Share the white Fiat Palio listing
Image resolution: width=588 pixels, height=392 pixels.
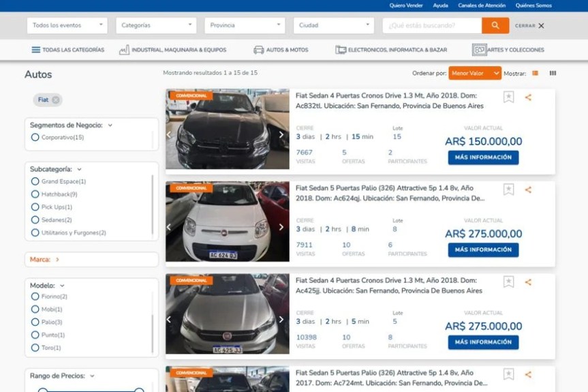[x=528, y=190]
